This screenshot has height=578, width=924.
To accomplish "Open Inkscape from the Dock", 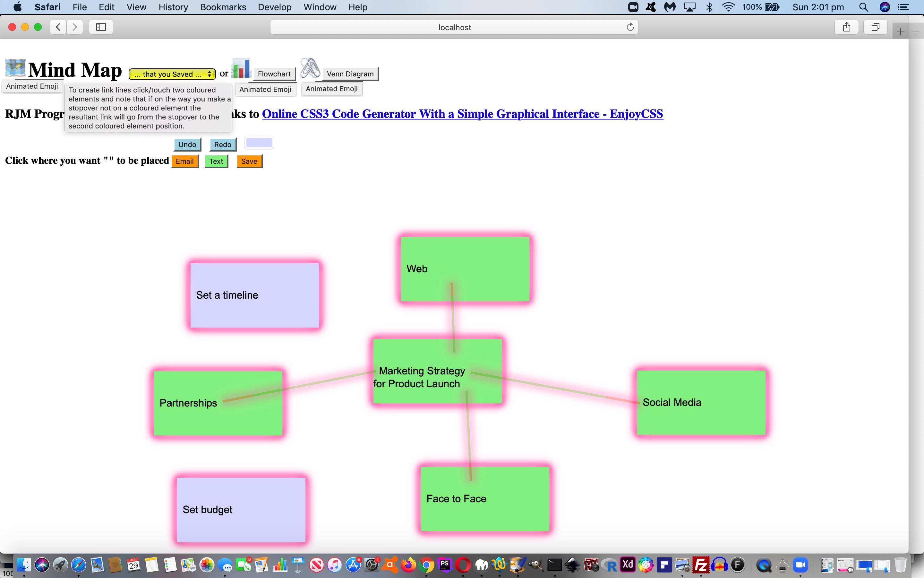I will point(573,565).
